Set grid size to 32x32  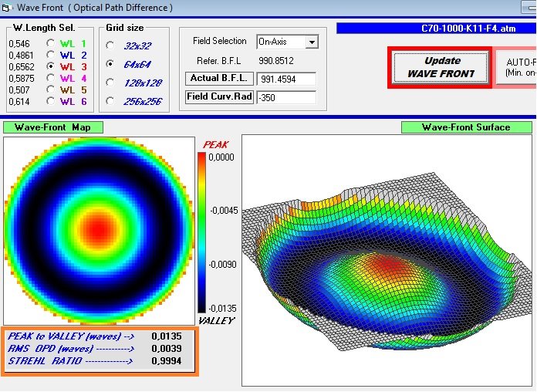point(110,46)
